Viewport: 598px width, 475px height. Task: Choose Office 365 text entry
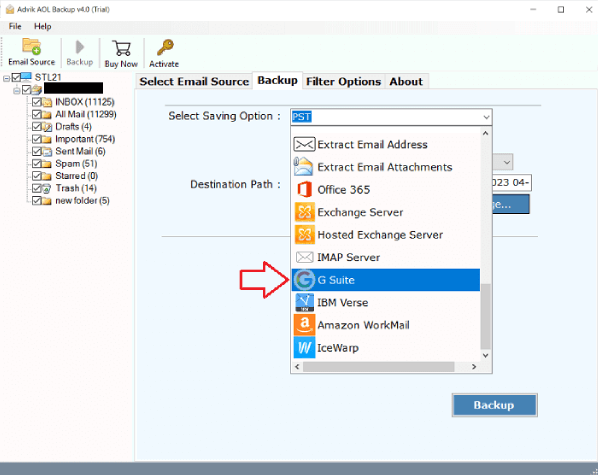click(x=344, y=190)
